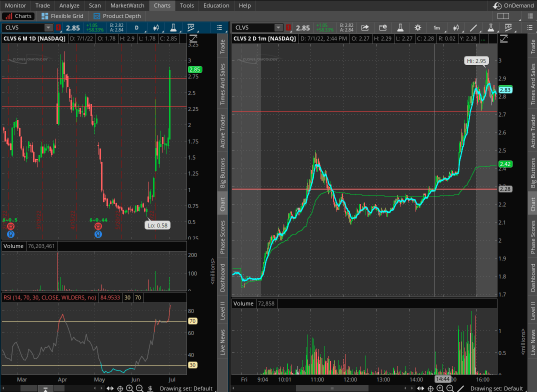Open the Monitor tab
The image size is (537, 392).
(x=15, y=5)
